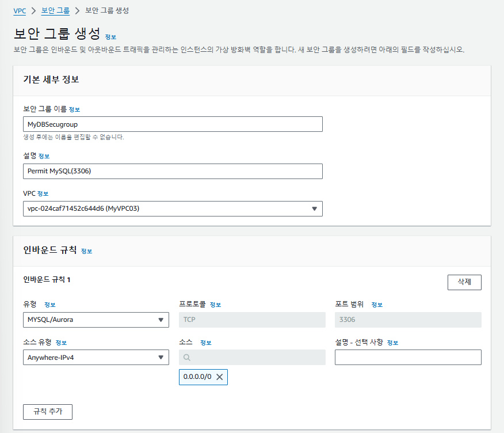Open 정보 link next to 설명 - 선택 사항
The image size is (504, 433).
(x=392, y=343)
